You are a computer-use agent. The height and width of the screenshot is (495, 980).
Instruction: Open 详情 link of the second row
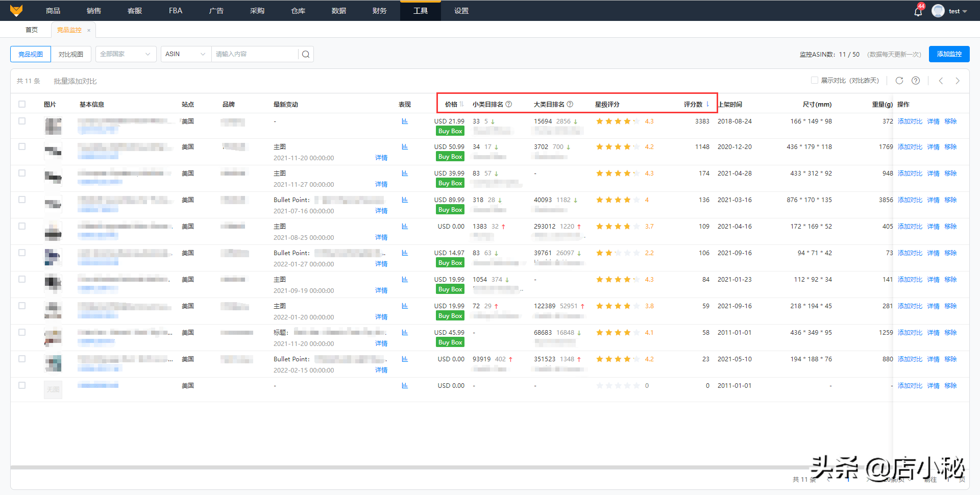click(381, 158)
